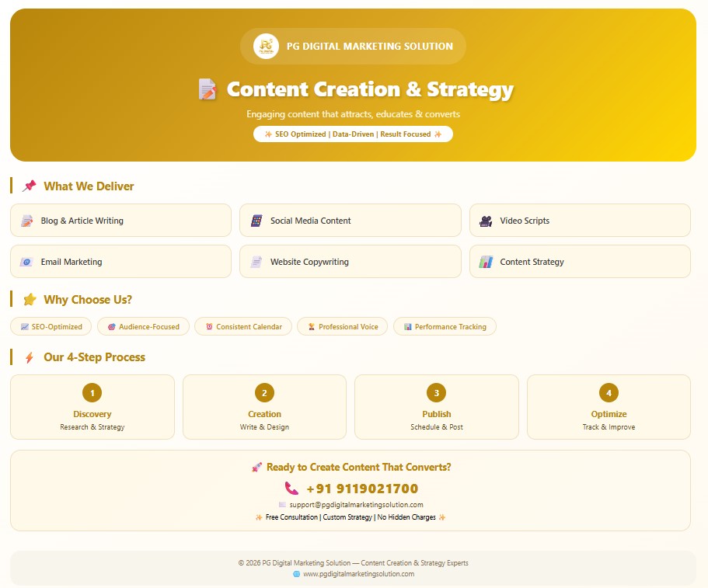Screen dimensions: 708x588
Task: Click the trophy icon in the Professional Voice tag
Action: coord(312,327)
